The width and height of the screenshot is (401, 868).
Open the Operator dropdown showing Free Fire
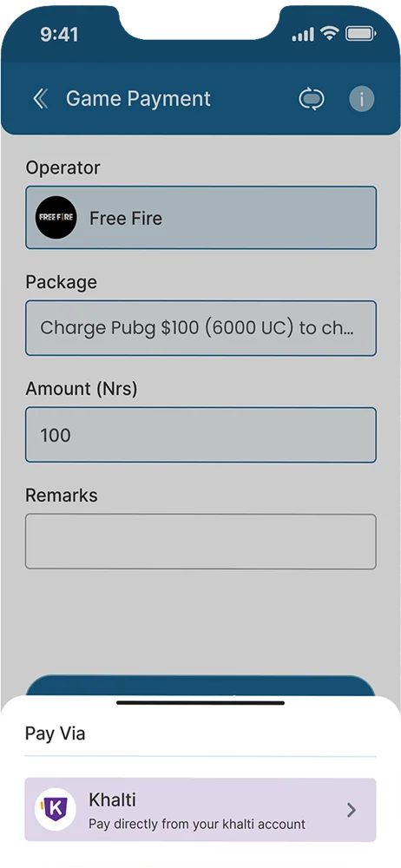(x=200, y=218)
